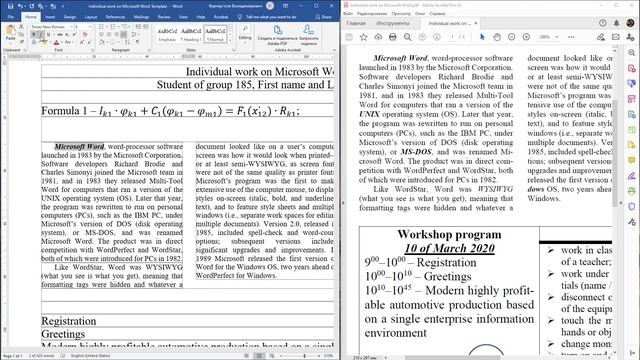This screenshot has width=640, height=360.
Task: Toggle Underline formatting in Word
Action: click(48, 34)
